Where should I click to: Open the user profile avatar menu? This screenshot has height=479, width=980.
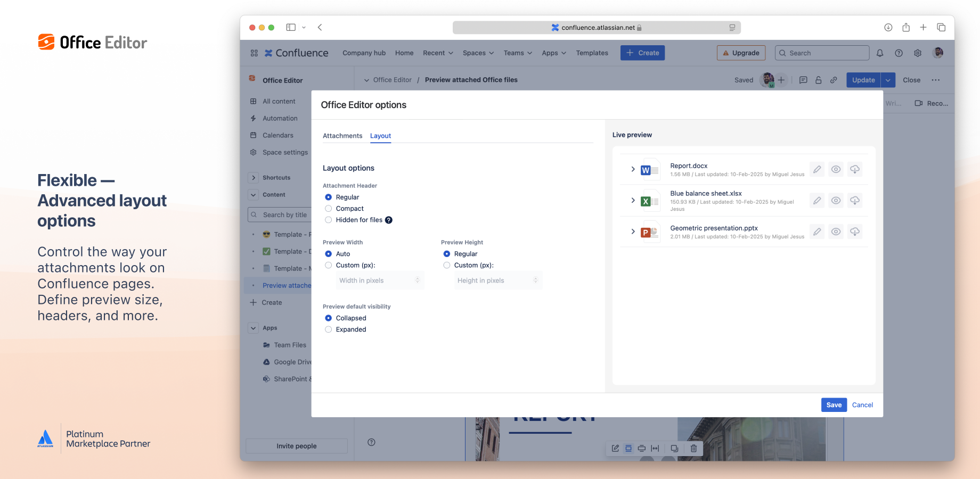[x=938, y=53]
